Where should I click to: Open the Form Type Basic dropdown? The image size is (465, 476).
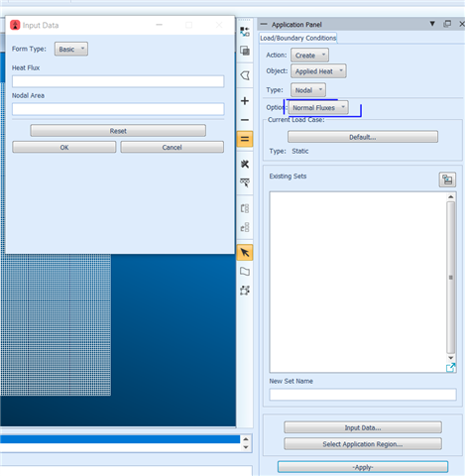[x=71, y=49]
